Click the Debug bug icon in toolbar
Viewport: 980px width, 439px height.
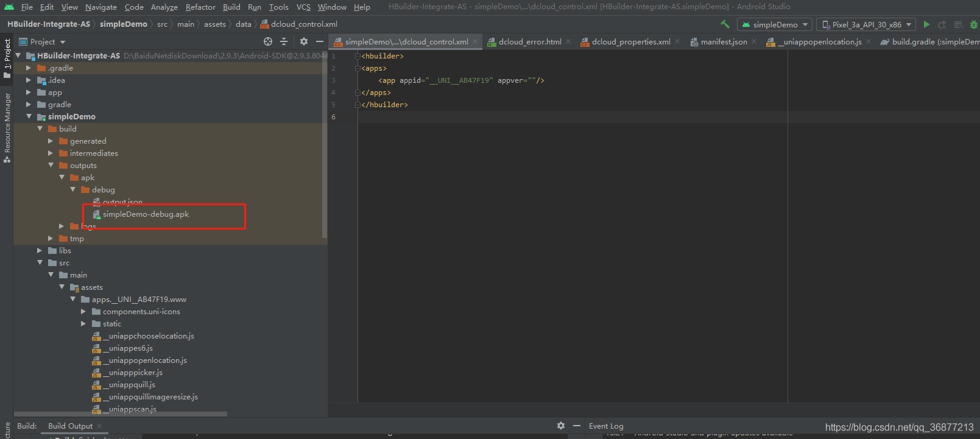click(x=974, y=24)
